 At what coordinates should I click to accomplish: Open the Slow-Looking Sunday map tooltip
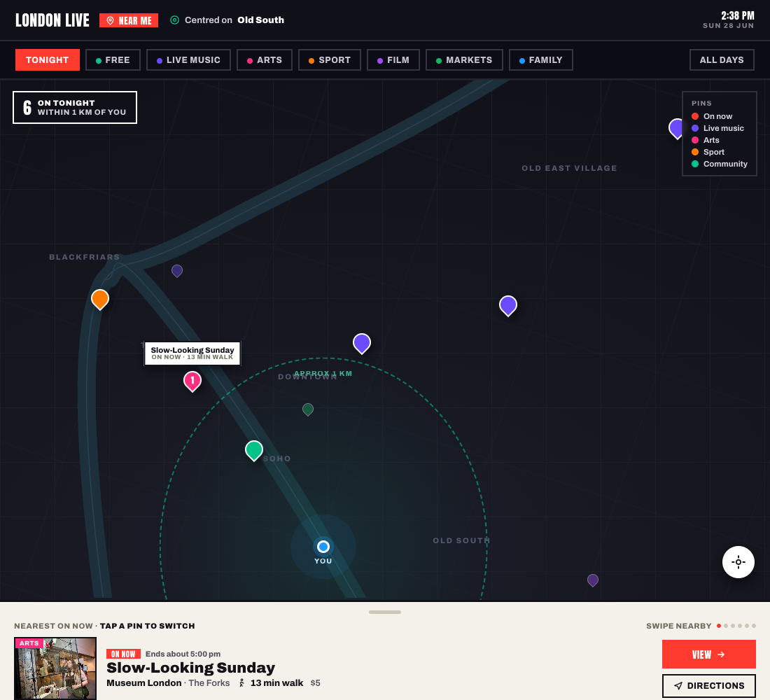pyautogui.click(x=192, y=353)
